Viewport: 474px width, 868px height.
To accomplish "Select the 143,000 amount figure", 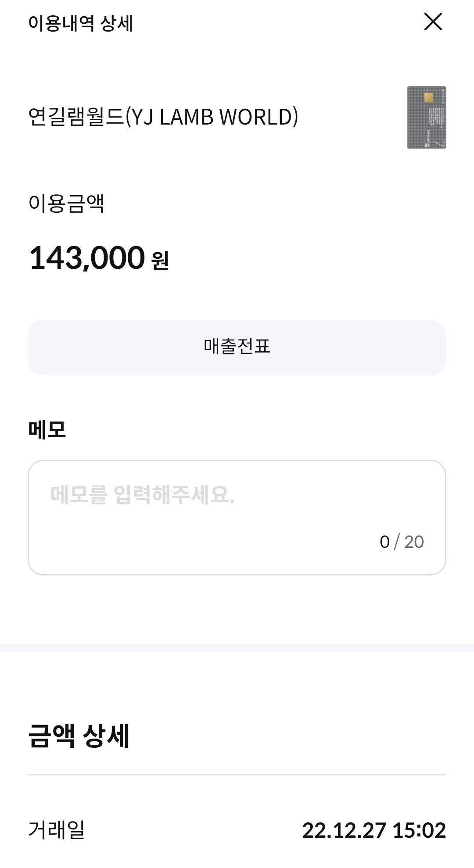I will pyautogui.click(x=87, y=258).
